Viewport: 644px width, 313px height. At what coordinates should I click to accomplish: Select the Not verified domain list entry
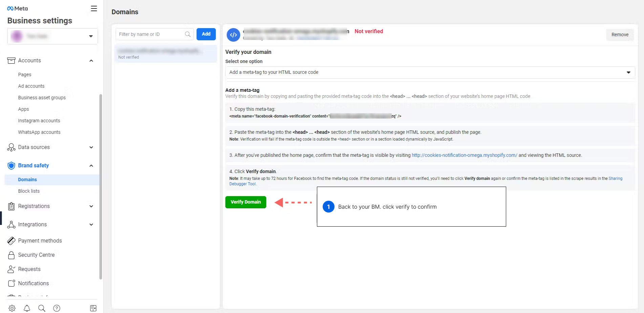pyautogui.click(x=166, y=54)
